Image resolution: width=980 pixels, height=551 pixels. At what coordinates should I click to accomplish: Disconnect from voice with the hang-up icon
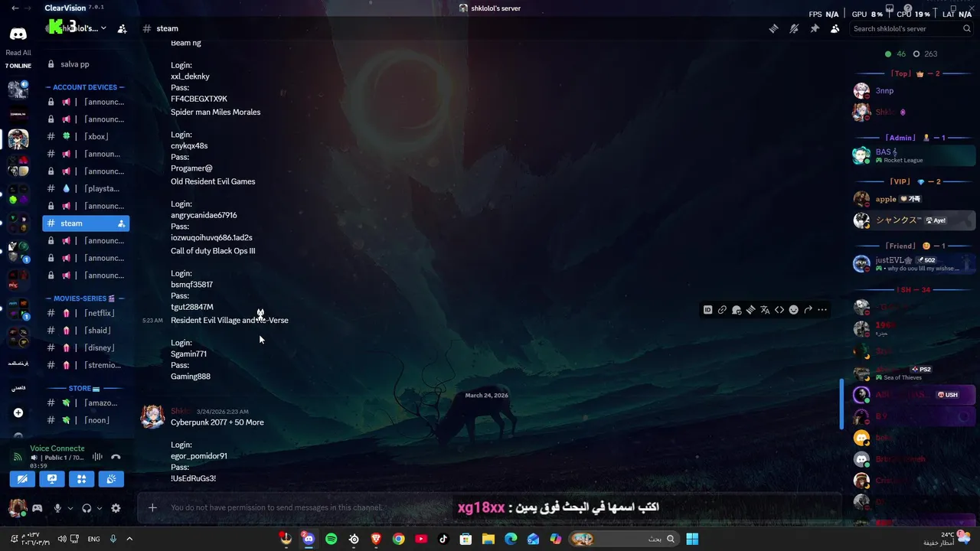pos(116,457)
